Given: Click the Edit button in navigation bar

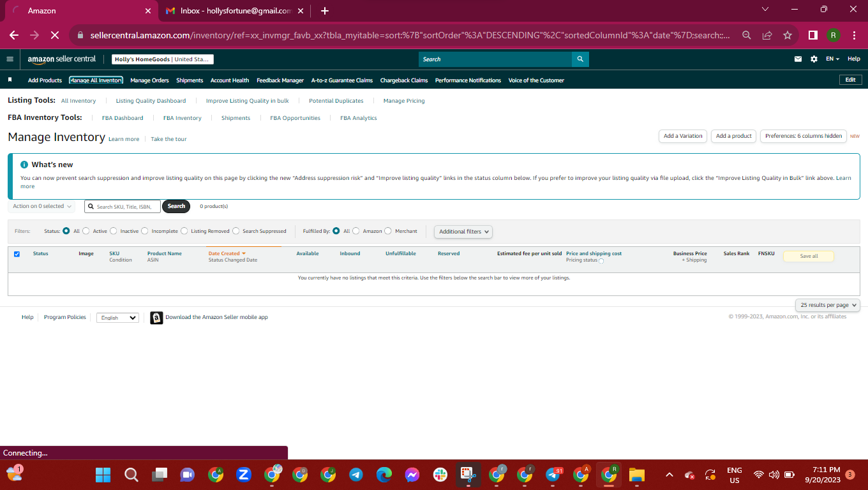Looking at the screenshot, I should [851, 80].
